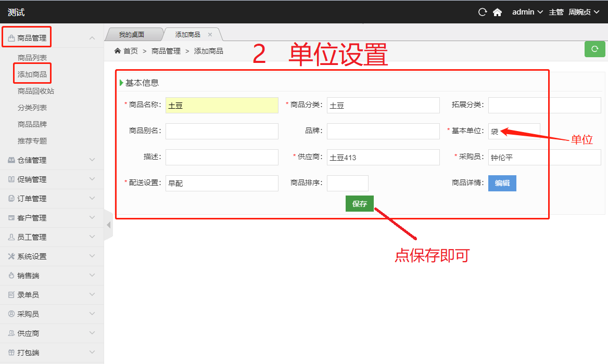The height and width of the screenshot is (364, 608).
Task: Click the sidebar collapse arrow handle
Action: [108, 225]
